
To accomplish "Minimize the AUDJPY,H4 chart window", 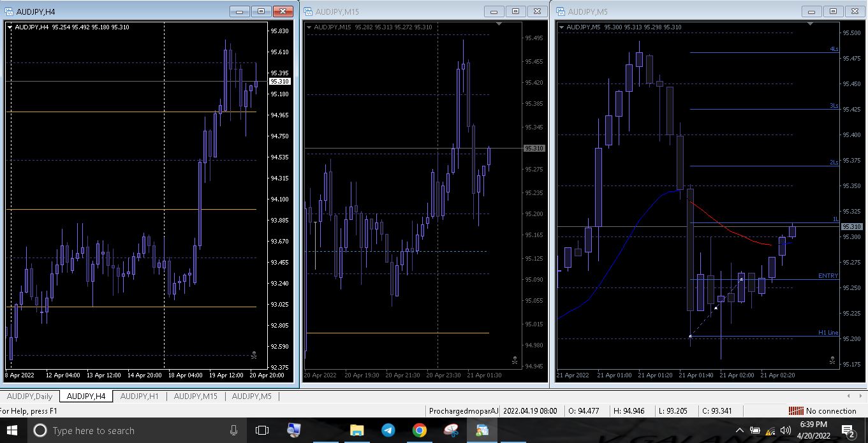I will click(x=240, y=11).
